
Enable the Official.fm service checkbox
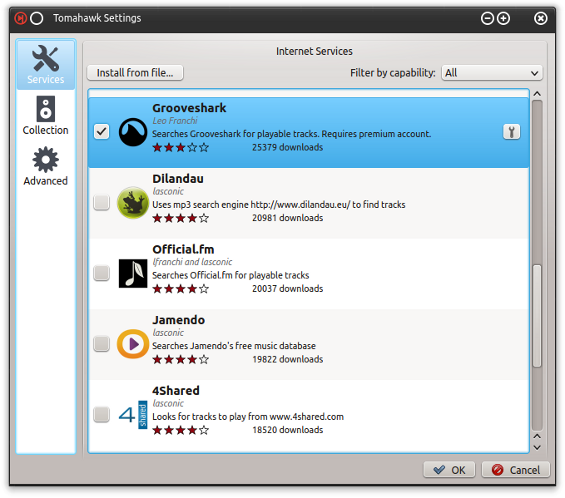coord(102,273)
